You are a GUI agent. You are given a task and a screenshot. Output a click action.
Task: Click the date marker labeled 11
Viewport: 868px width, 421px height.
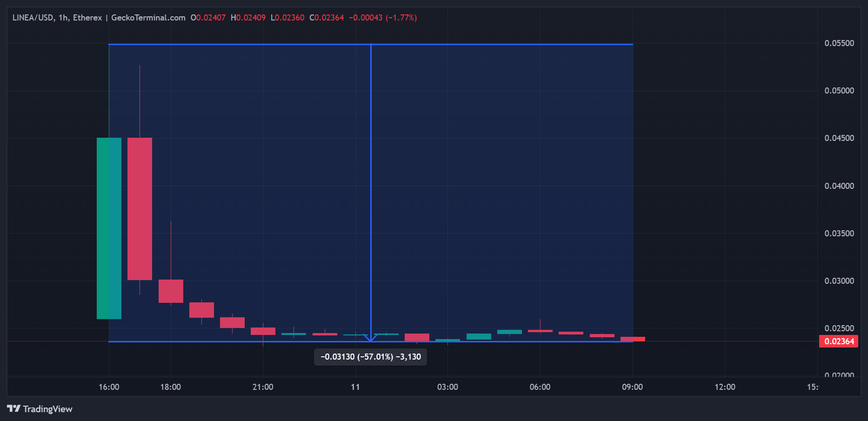[x=355, y=387]
